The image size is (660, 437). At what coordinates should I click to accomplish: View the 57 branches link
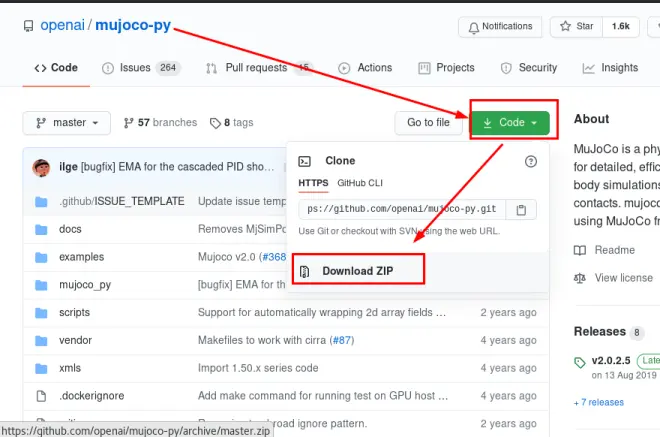click(160, 123)
